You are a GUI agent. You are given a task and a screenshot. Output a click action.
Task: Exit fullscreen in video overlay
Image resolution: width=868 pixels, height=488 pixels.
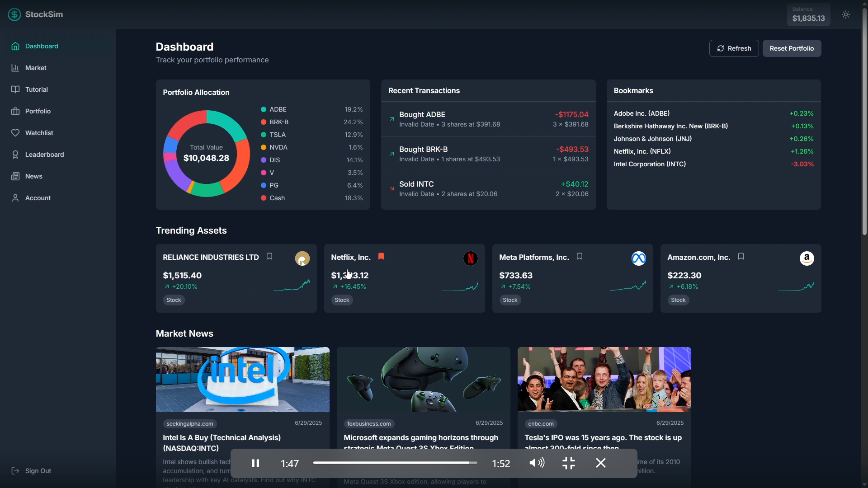coord(569,463)
